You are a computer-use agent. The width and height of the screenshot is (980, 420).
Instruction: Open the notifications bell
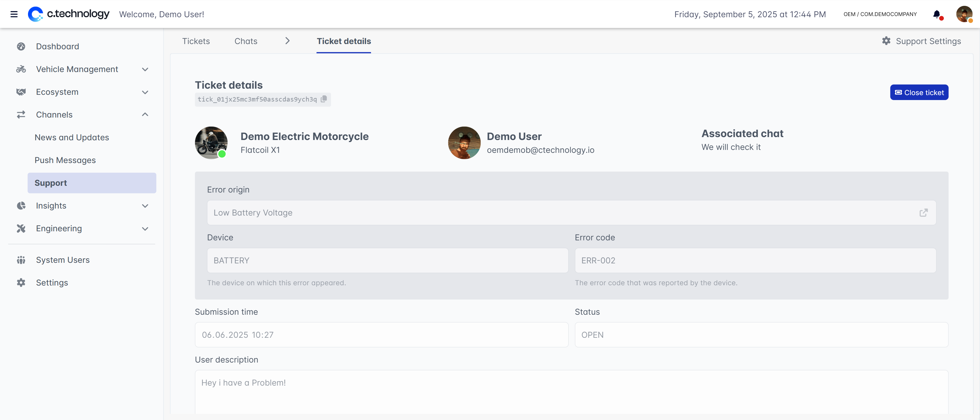(x=937, y=14)
